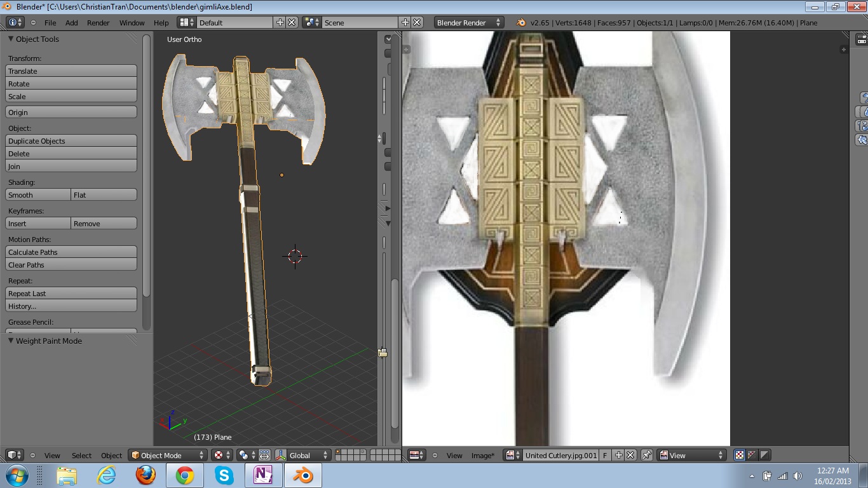Click the Delete button in Object Tools
The image size is (868, 488).
click(71, 154)
